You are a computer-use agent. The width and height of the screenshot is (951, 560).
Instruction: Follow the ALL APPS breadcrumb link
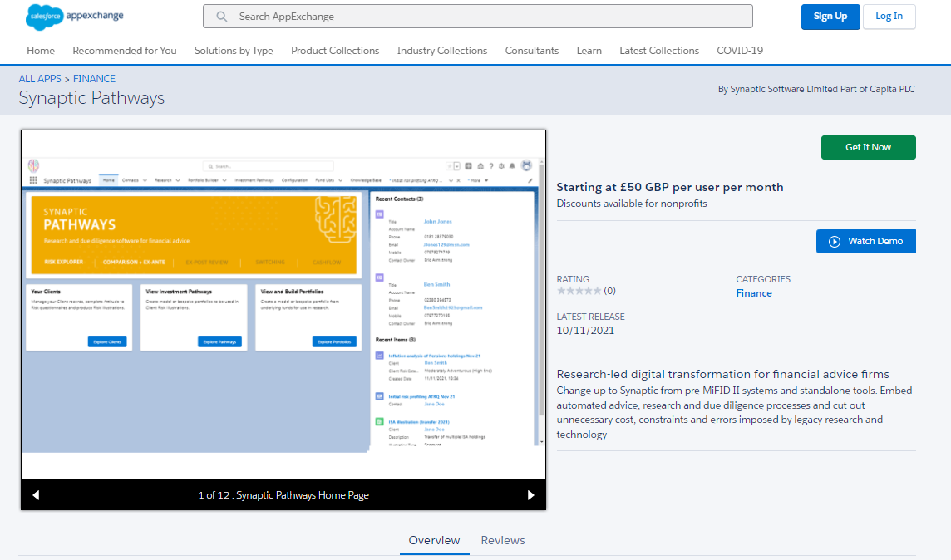[40, 79]
